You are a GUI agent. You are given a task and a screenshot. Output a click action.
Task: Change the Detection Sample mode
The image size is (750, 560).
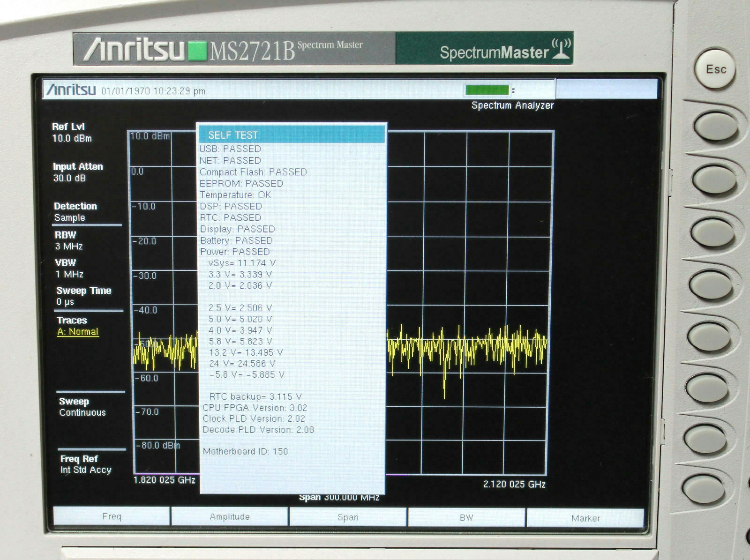[75, 212]
